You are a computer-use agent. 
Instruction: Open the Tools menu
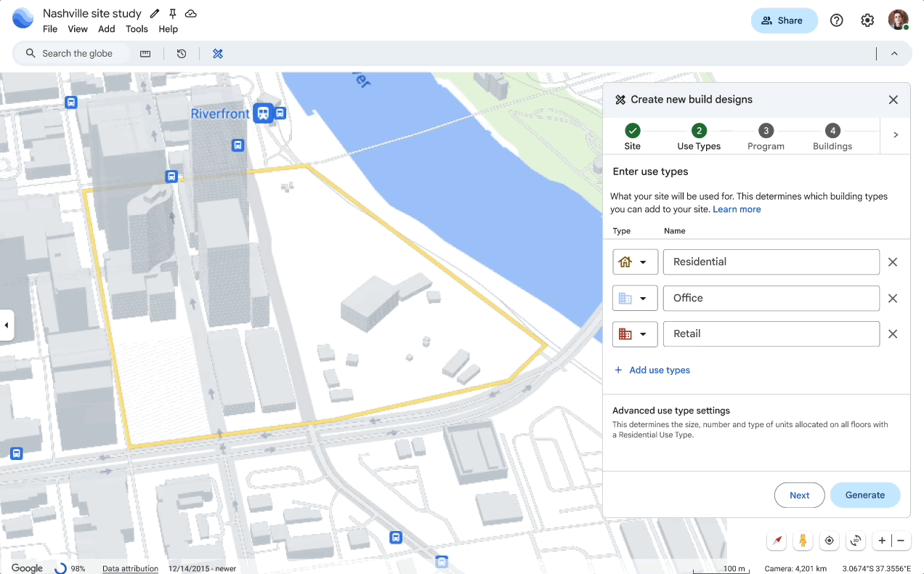[x=137, y=29]
